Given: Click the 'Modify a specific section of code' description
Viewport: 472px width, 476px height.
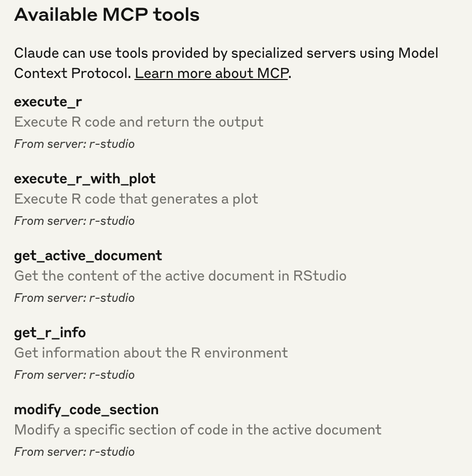Looking at the screenshot, I should point(198,430).
